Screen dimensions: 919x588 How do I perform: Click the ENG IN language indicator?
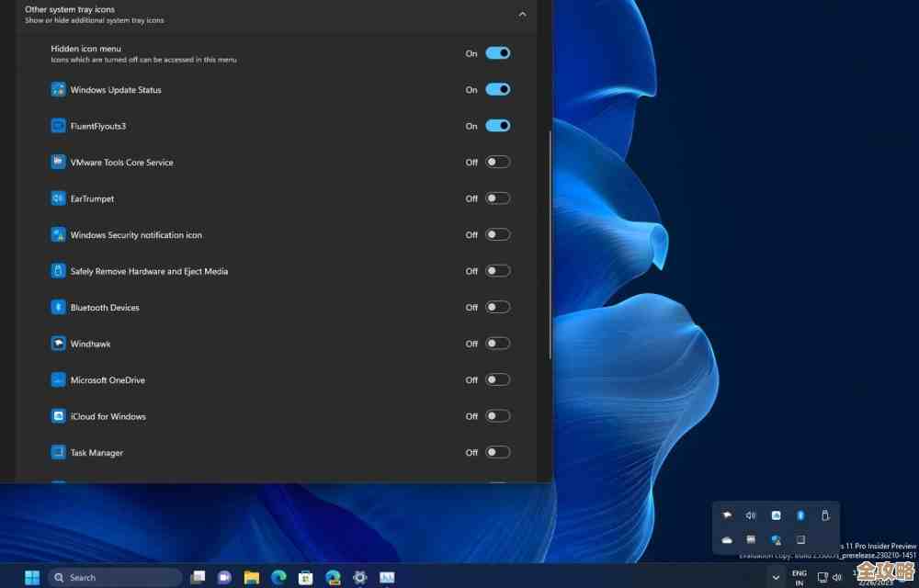799,577
